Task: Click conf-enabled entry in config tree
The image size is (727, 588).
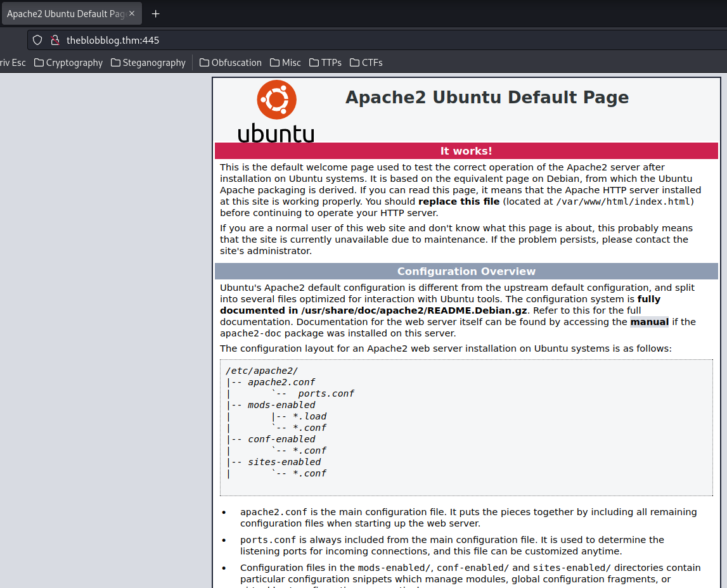Action: (281, 439)
